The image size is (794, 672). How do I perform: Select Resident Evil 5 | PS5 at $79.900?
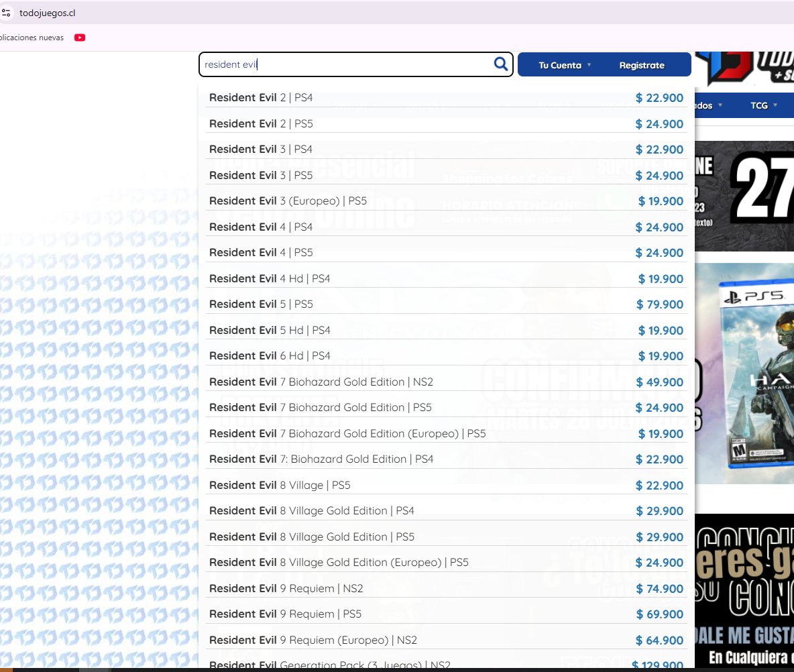[x=446, y=304]
